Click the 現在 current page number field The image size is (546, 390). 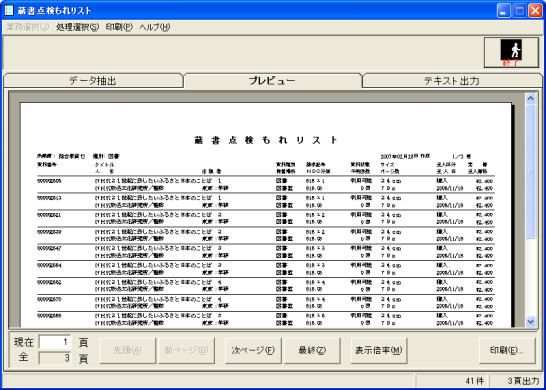point(55,342)
